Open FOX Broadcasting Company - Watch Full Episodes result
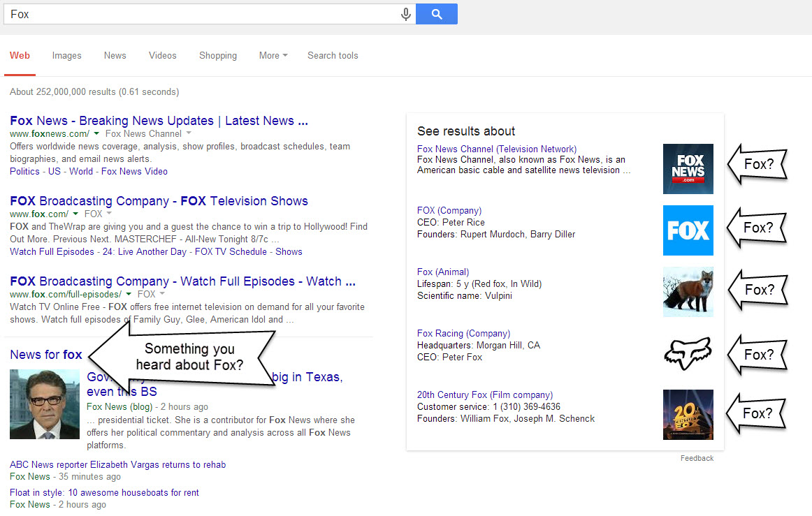 click(183, 281)
